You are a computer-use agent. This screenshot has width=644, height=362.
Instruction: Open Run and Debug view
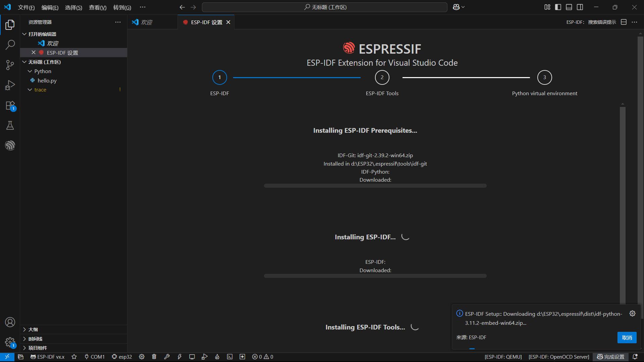[x=10, y=85]
